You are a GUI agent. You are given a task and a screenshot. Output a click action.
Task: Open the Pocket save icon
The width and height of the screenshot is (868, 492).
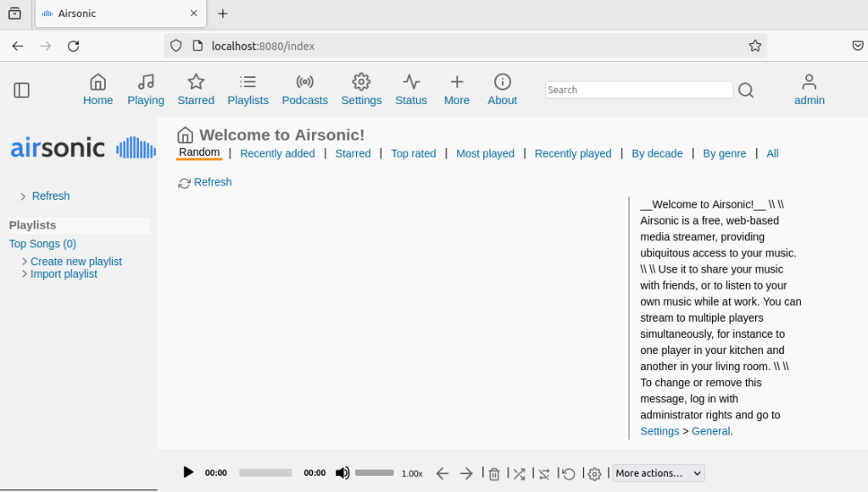click(x=858, y=46)
